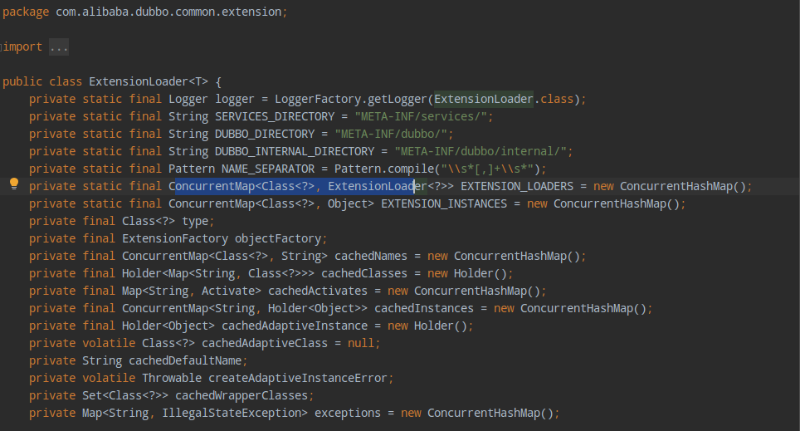The image size is (800, 431).
Task: Click the createAdaptiveInstanceError field name
Action: [x=298, y=378]
